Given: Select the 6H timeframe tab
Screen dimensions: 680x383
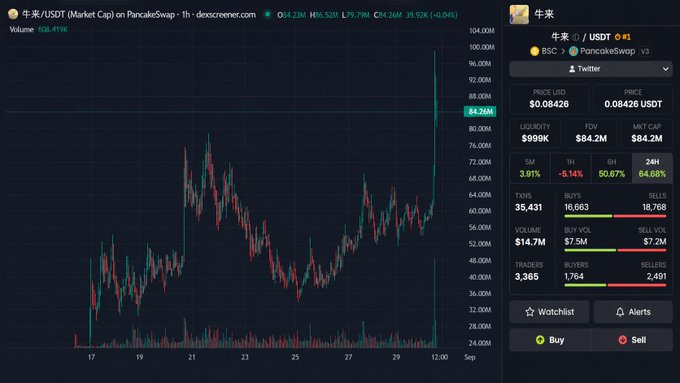Looking at the screenshot, I should (x=611, y=168).
